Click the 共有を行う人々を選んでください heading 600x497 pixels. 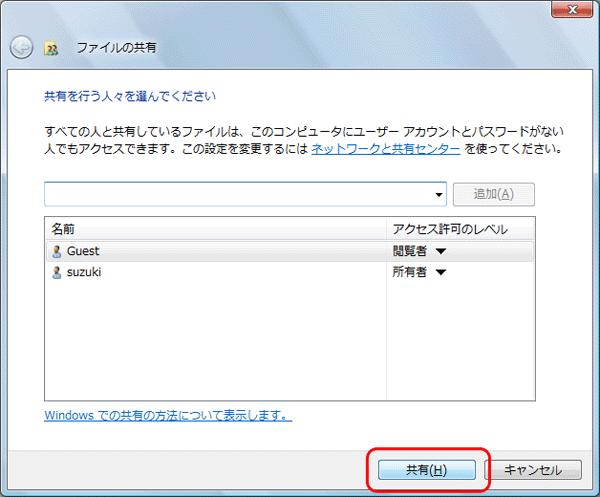[x=130, y=97]
